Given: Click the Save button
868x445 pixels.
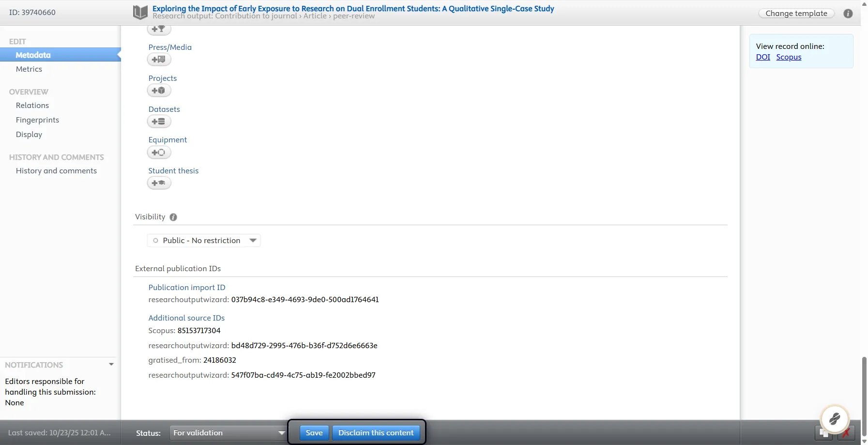Looking at the screenshot, I should click(x=314, y=433).
